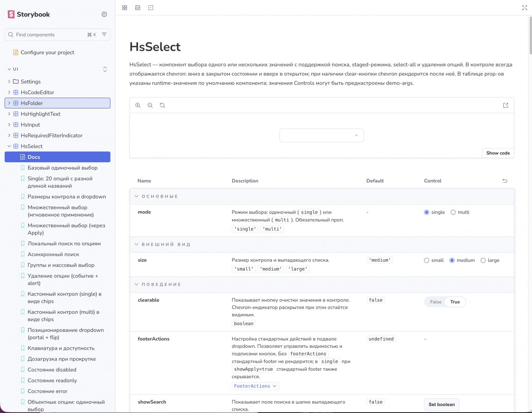The height and width of the screenshot is (413, 532).
Task: Open the Docs page of HsSelect
Action: coord(57,157)
